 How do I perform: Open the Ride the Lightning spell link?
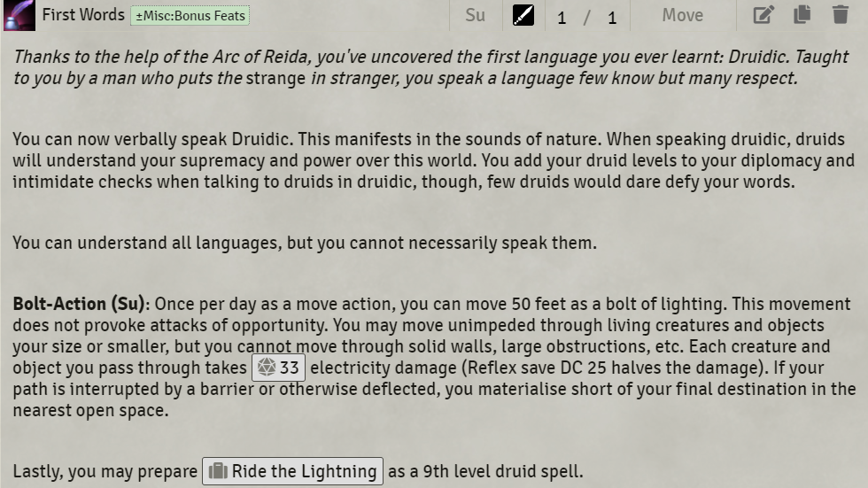[x=292, y=471]
